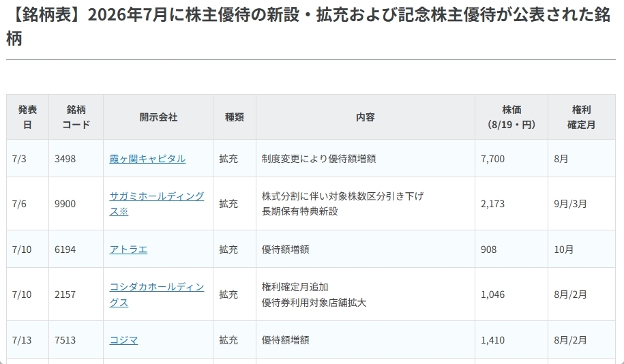The width and height of the screenshot is (624, 364).
Task: Select stock code 7513
Action: tap(65, 340)
